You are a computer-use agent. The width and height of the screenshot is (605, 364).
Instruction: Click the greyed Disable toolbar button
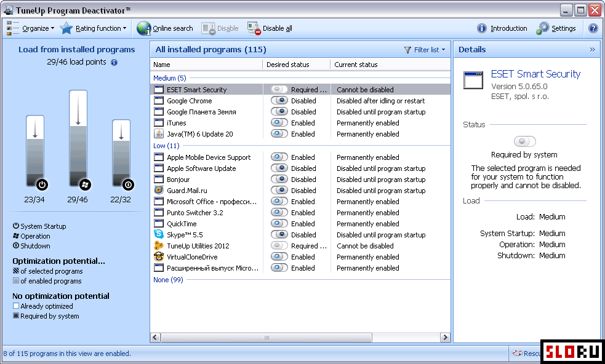click(220, 28)
